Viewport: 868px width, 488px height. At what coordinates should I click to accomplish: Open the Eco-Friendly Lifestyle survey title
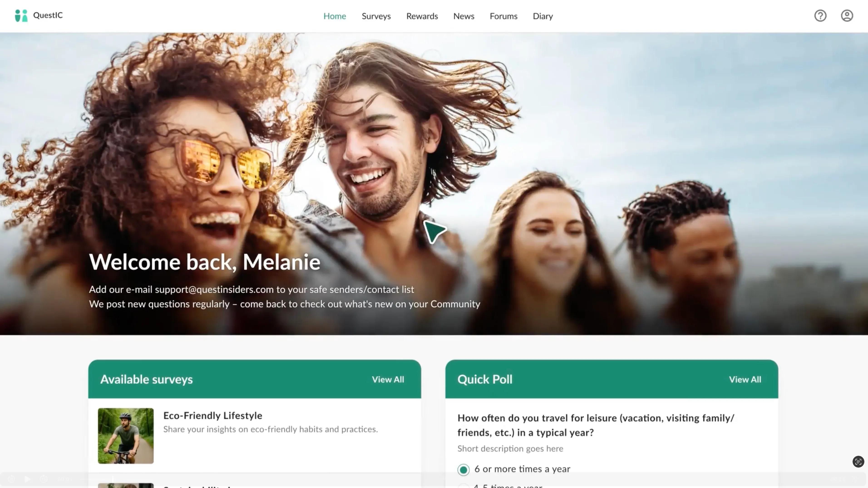[213, 416]
